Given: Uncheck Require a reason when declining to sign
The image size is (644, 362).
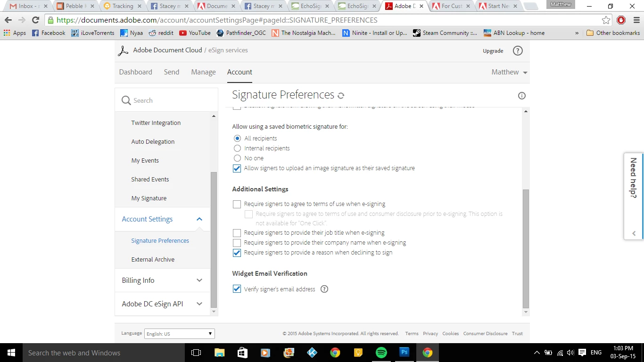Looking at the screenshot, I should tap(237, 253).
